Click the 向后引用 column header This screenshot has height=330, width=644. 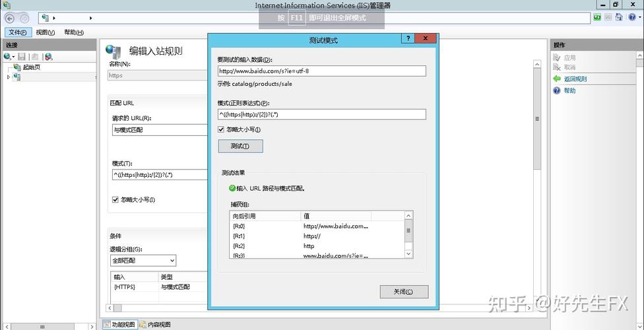pyautogui.click(x=265, y=216)
